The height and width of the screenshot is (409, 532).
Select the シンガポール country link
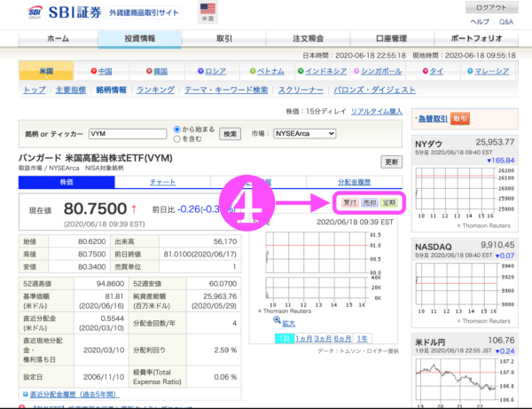pyautogui.click(x=381, y=71)
